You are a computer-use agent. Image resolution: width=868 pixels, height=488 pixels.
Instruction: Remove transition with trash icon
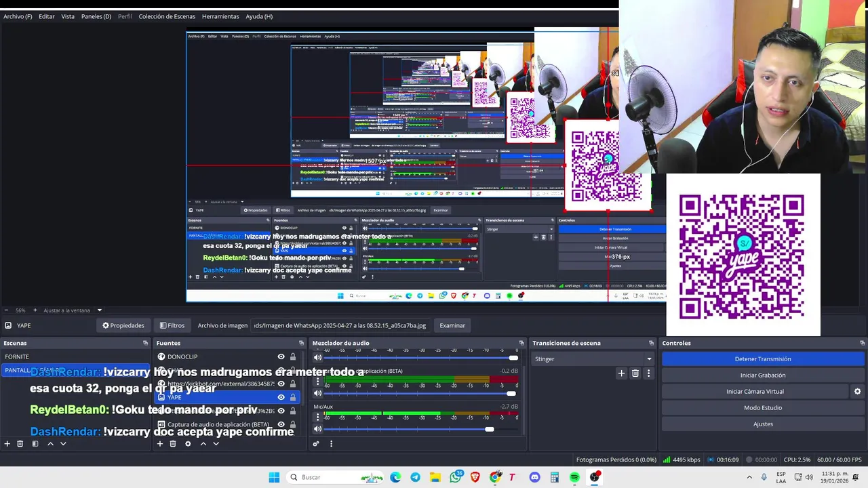pyautogui.click(x=635, y=373)
